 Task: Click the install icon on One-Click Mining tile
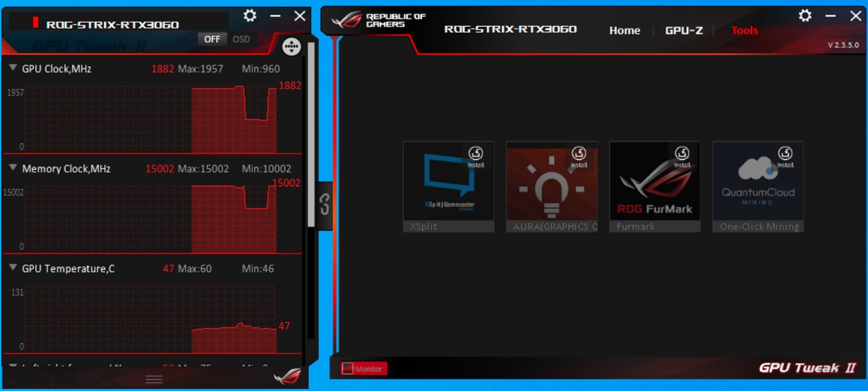(x=785, y=157)
